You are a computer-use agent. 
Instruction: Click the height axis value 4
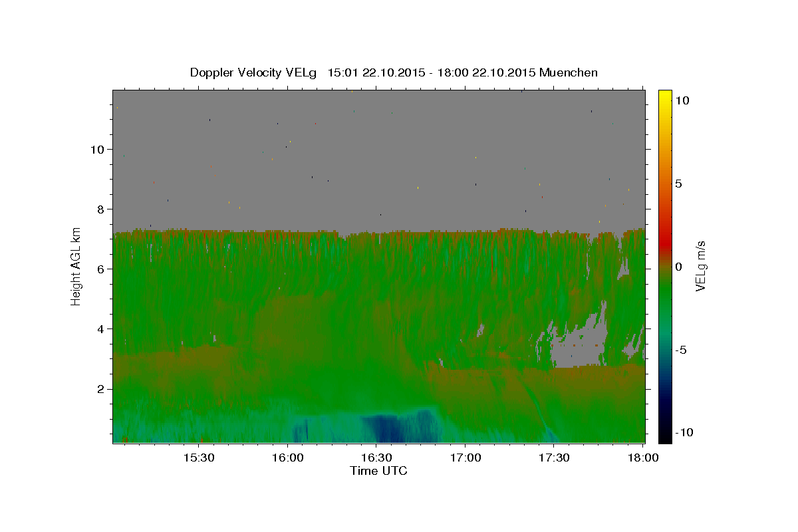click(x=102, y=329)
